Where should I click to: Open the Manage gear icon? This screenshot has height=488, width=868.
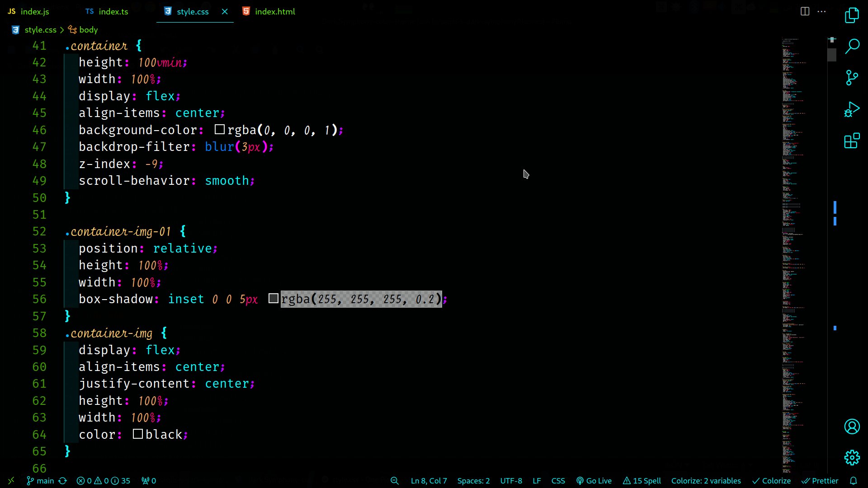tap(852, 458)
